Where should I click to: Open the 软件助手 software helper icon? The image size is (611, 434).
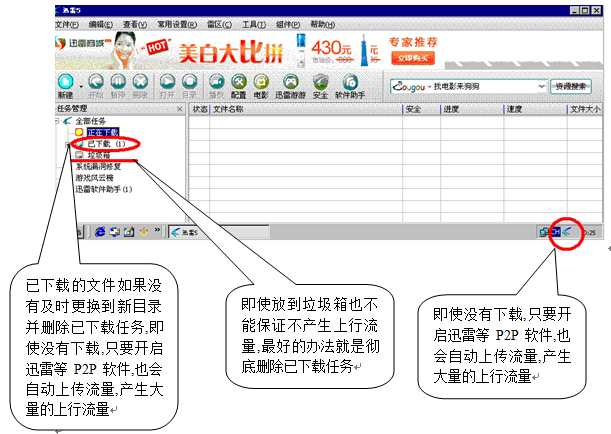pos(350,82)
